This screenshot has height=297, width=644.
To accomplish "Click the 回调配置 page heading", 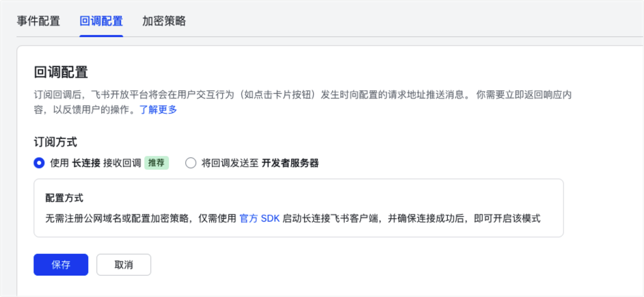I will click(61, 72).
